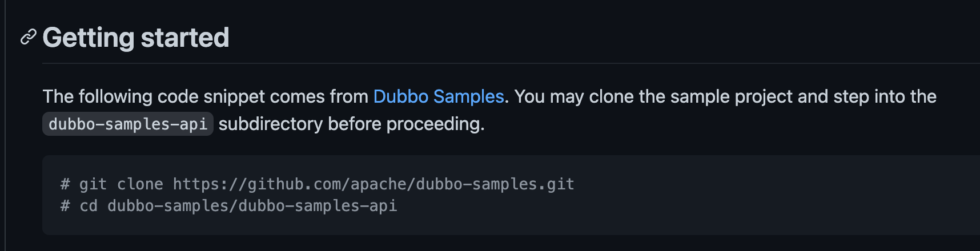
Task: Click the git clone command line
Action: [x=317, y=184]
